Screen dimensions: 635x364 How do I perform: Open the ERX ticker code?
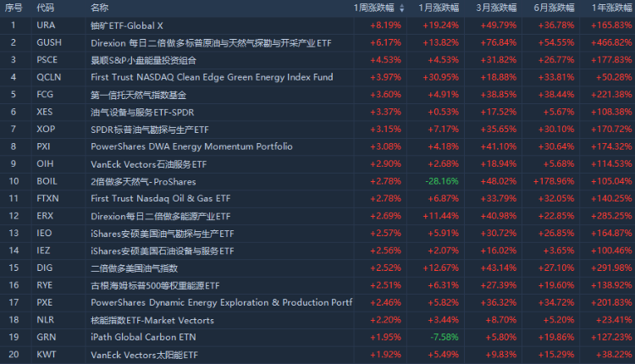coord(46,216)
